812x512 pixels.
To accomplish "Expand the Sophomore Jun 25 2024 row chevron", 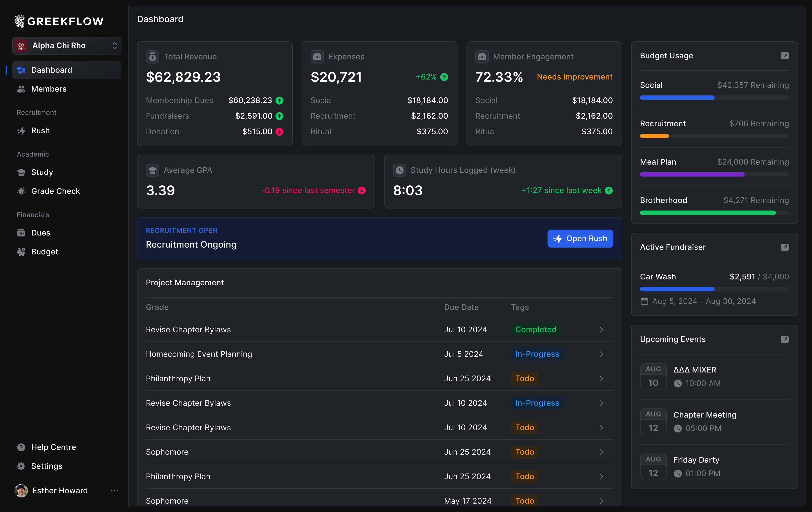I will (601, 452).
